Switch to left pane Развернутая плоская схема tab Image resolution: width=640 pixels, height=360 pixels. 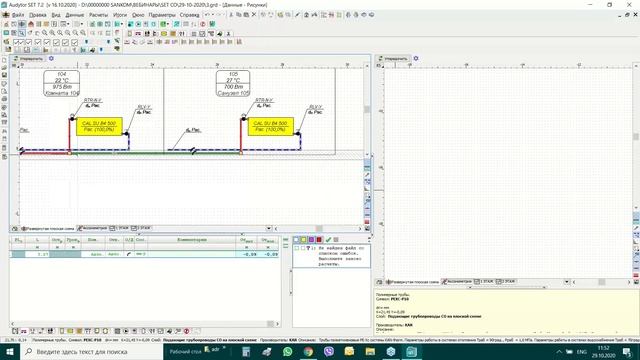[x=47, y=229]
